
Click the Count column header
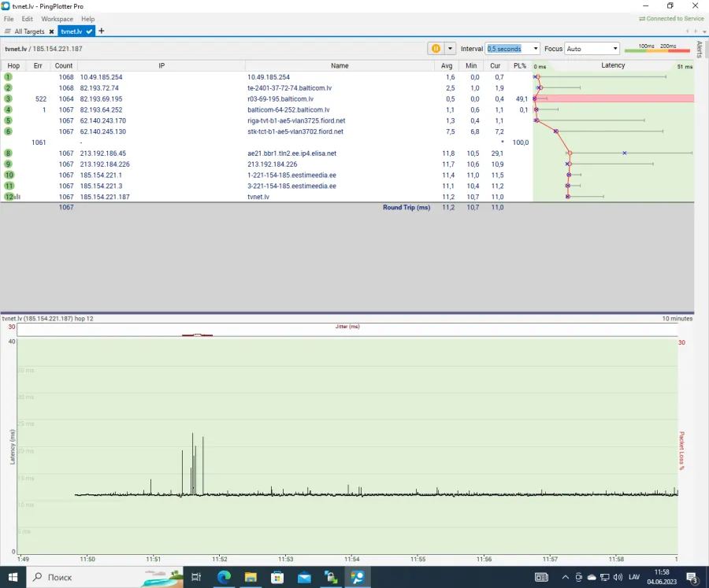(x=64, y=65)
